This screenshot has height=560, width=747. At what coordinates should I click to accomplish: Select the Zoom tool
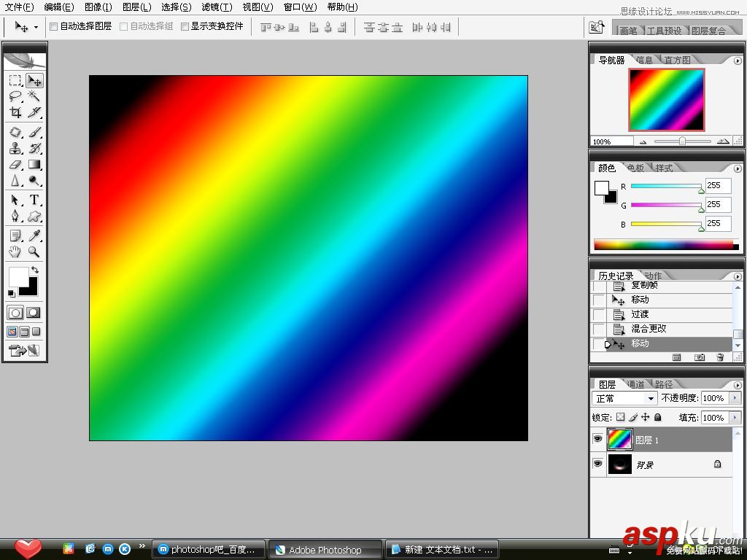pos(34,252)
